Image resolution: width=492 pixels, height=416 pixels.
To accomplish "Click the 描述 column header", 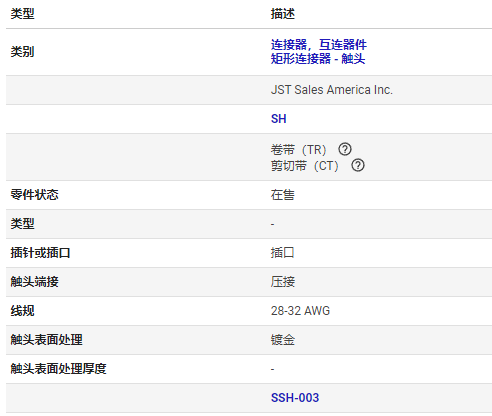I will tap(283, 14).
